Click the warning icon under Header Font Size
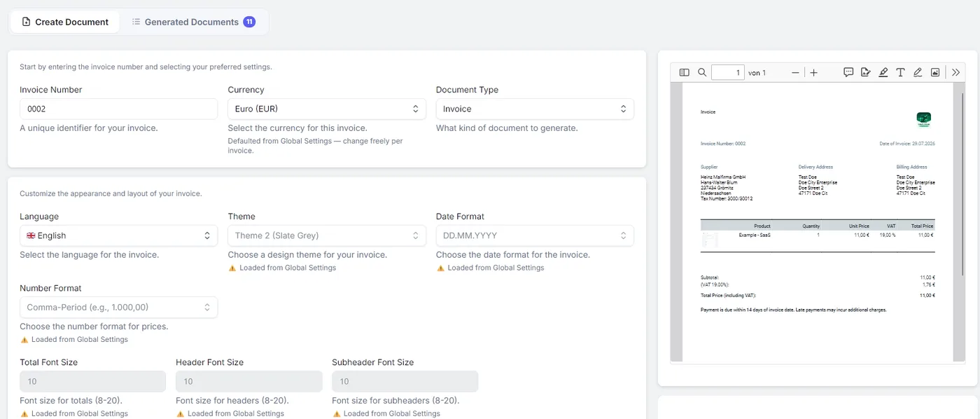This screenshot has height=419, width=980. click(180, 413)
